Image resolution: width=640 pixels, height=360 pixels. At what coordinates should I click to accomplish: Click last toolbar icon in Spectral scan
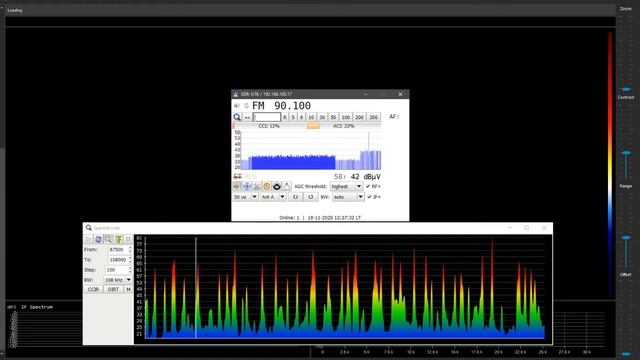[x=128, y=239]
